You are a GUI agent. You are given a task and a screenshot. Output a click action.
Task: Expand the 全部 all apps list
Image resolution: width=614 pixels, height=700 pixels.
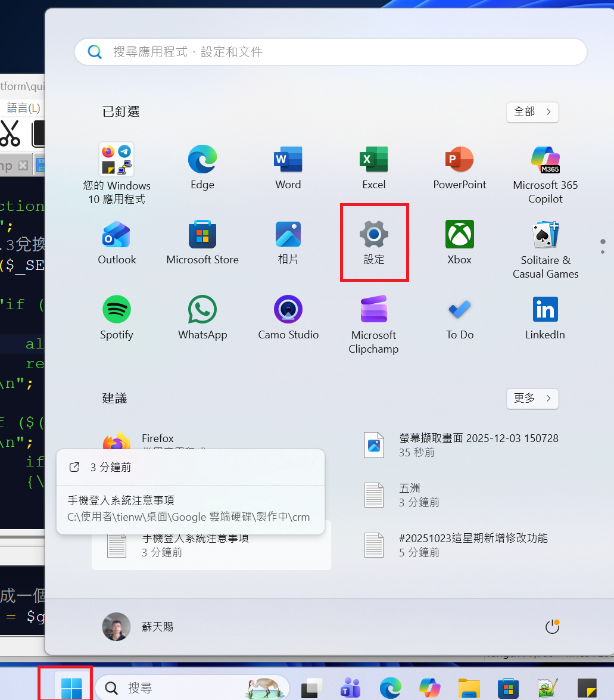532,111
